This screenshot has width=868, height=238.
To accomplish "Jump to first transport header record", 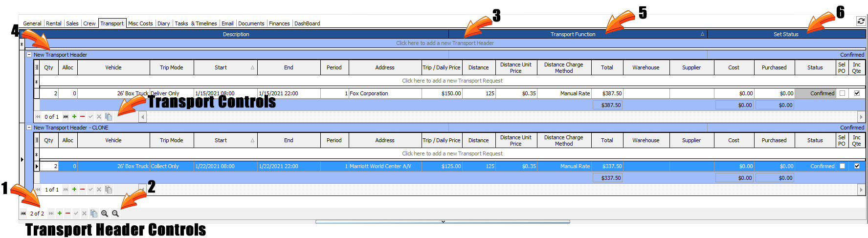I will tap(23, 214).
